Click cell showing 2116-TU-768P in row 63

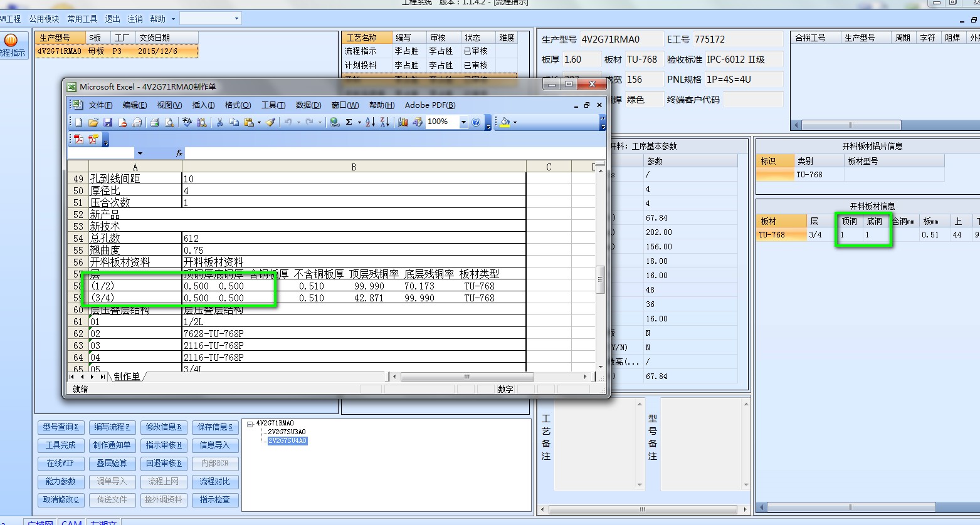(x=354, y=345)
